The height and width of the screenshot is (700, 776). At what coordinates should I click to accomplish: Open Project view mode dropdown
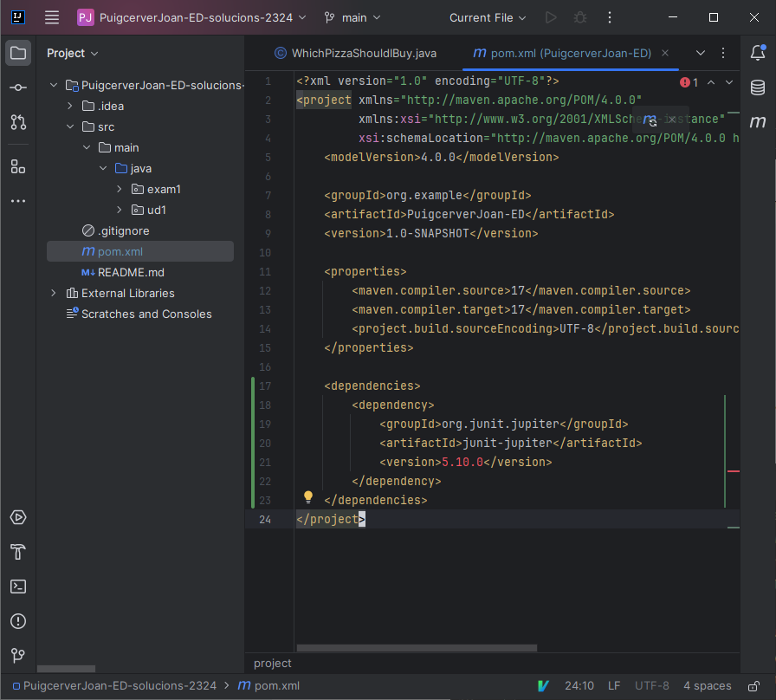pyautogui.click(x=73, y=54)
